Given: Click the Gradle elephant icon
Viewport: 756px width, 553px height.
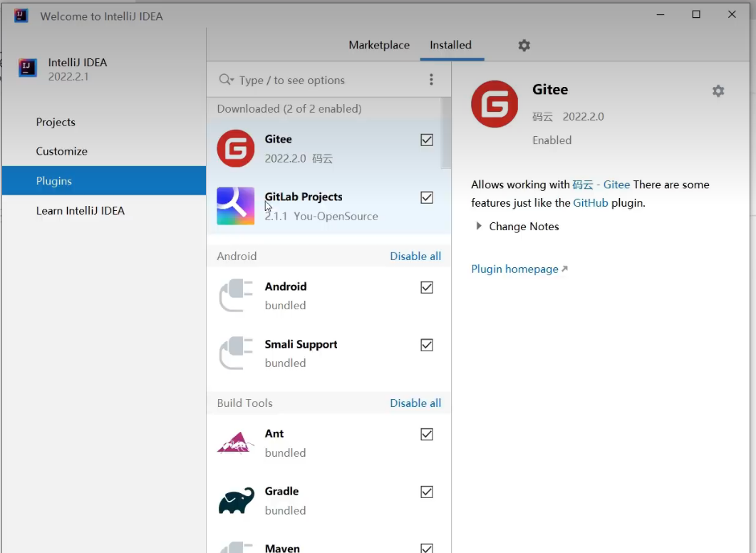Looking at the screenshot, I should tap(235, 500).
